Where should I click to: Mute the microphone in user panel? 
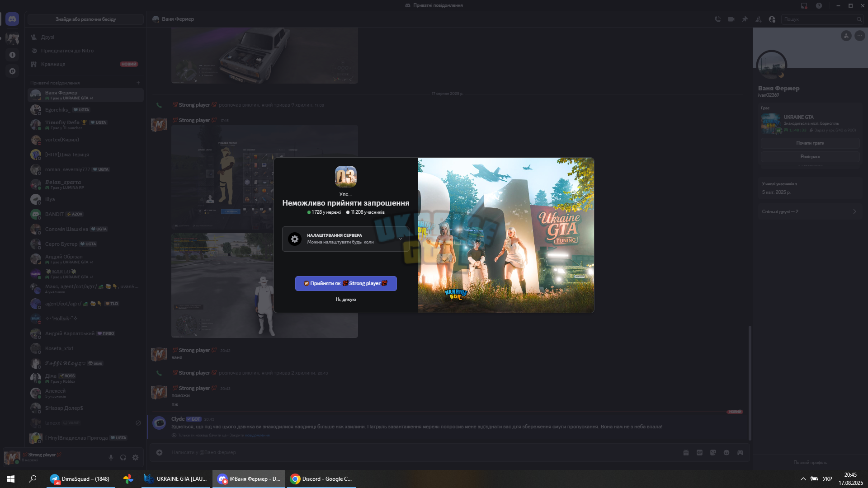111,457
